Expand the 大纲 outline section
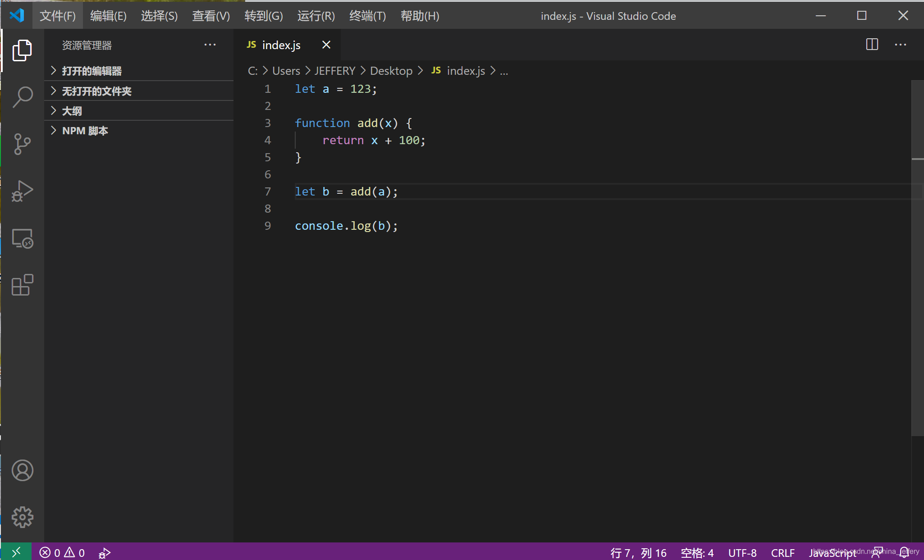Screen dimensions: 924x560 point(139,111)
